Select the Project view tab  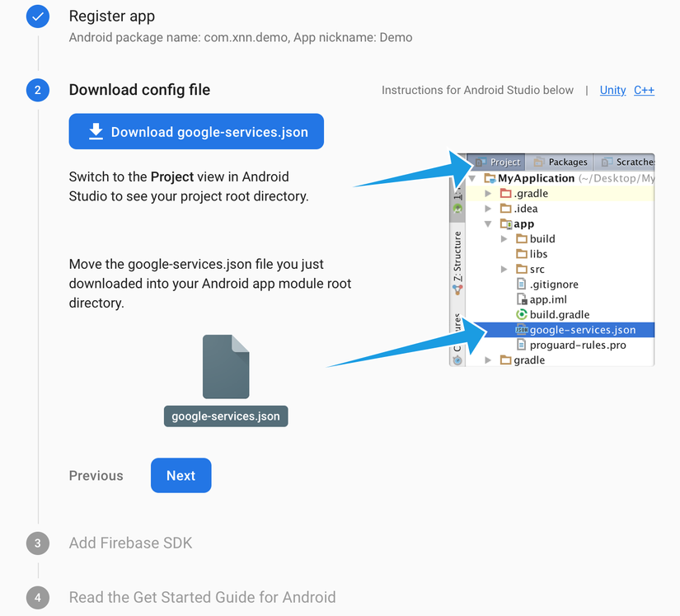pyautogui.click(x=497, y=162)
